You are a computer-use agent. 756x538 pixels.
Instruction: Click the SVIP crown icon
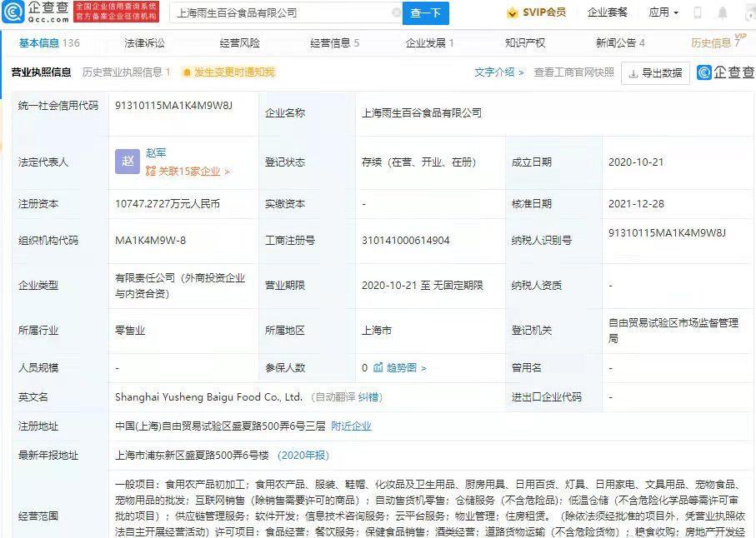(x=512, y=13)
